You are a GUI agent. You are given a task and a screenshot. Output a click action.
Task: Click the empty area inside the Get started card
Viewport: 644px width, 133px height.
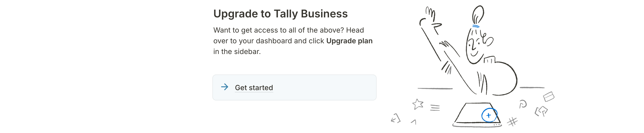click(325, 87)
